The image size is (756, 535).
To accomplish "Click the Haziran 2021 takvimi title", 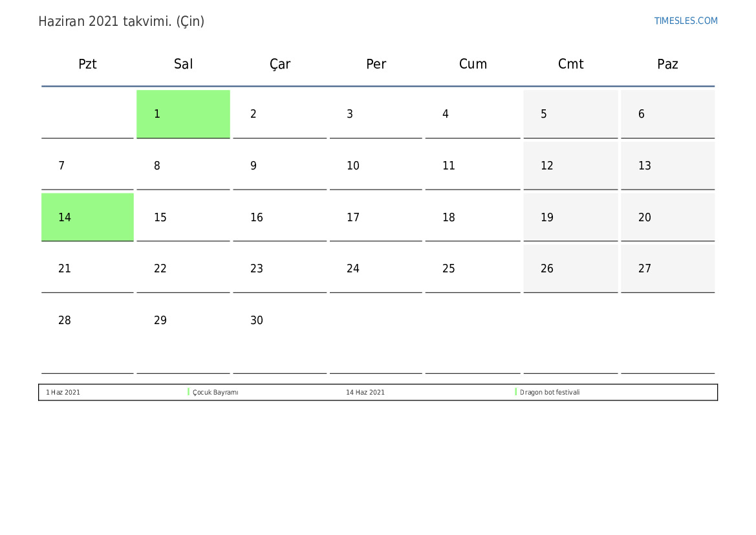I will 121,21.
